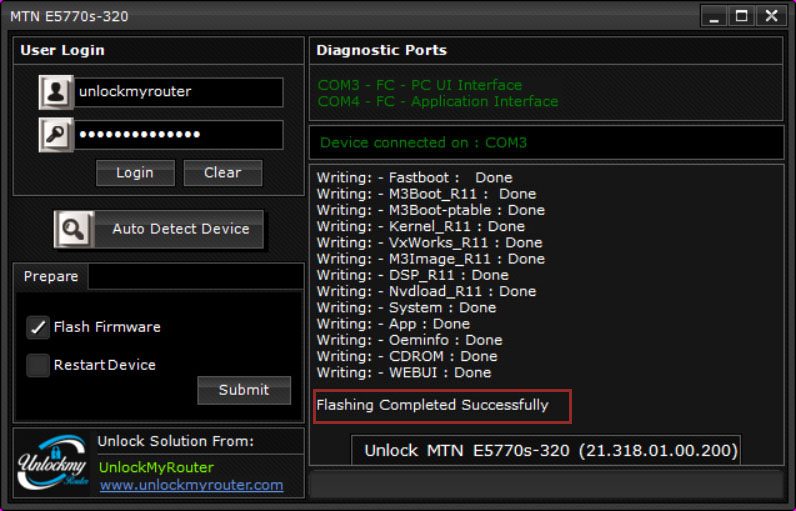Click the System : Done log line

tap(407, 308)
